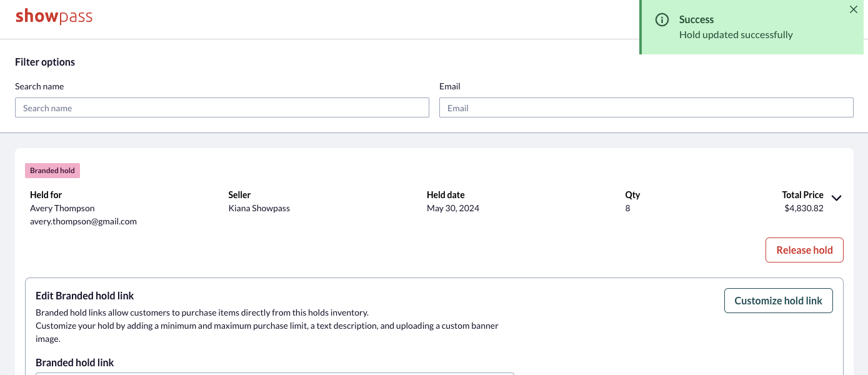This screenshot has height=375, width=868.
Task: Click the Seller column label
Action: pyautogui.click(x=240, y=195)
